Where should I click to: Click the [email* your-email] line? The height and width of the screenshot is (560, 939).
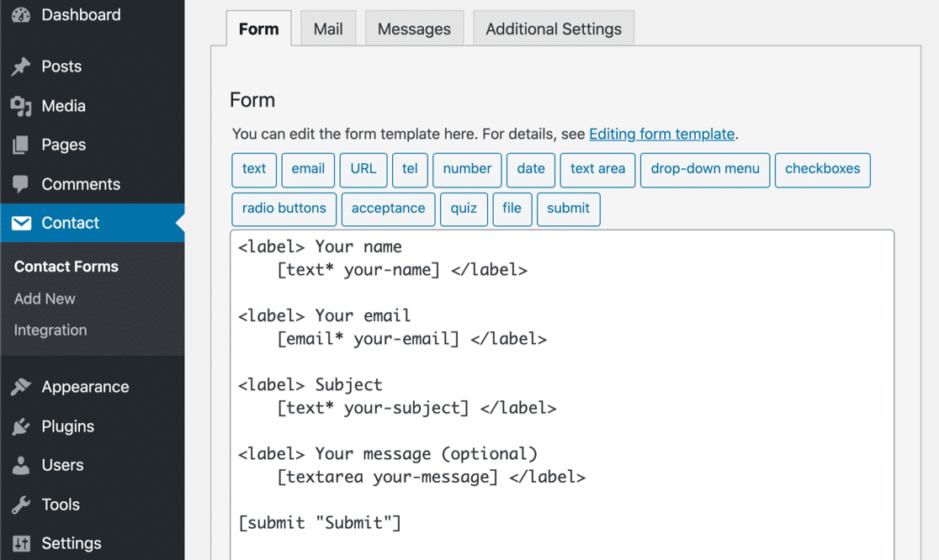point(411,339)
